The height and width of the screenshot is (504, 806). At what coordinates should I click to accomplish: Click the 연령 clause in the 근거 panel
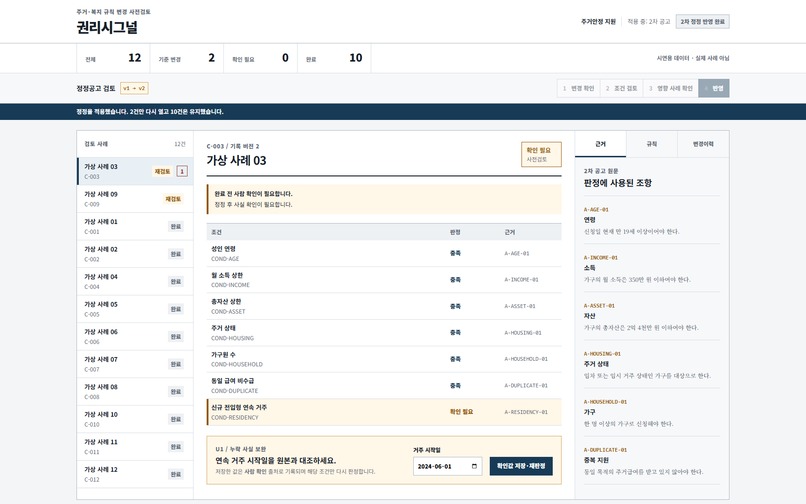(x=651, y=220)
